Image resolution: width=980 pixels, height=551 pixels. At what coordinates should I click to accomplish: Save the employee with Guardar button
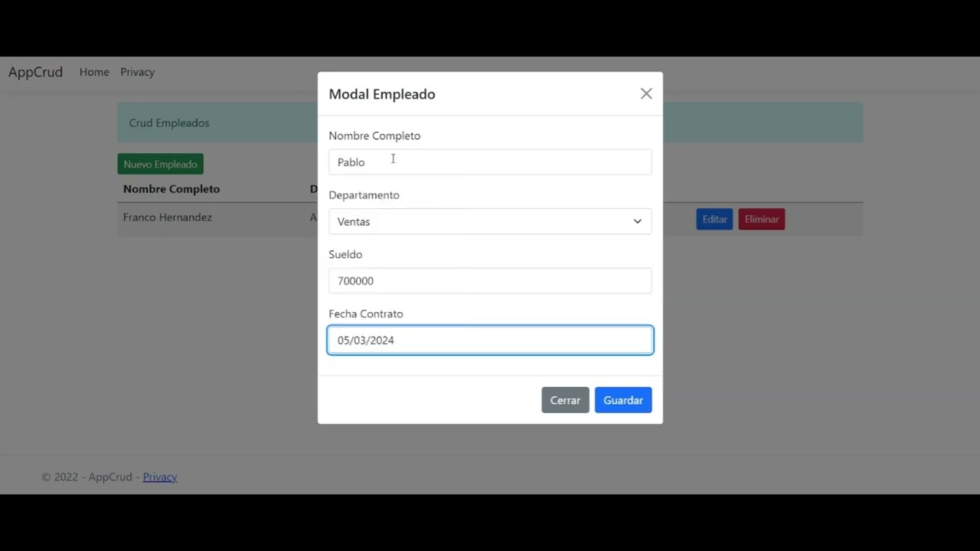(622, 400)
